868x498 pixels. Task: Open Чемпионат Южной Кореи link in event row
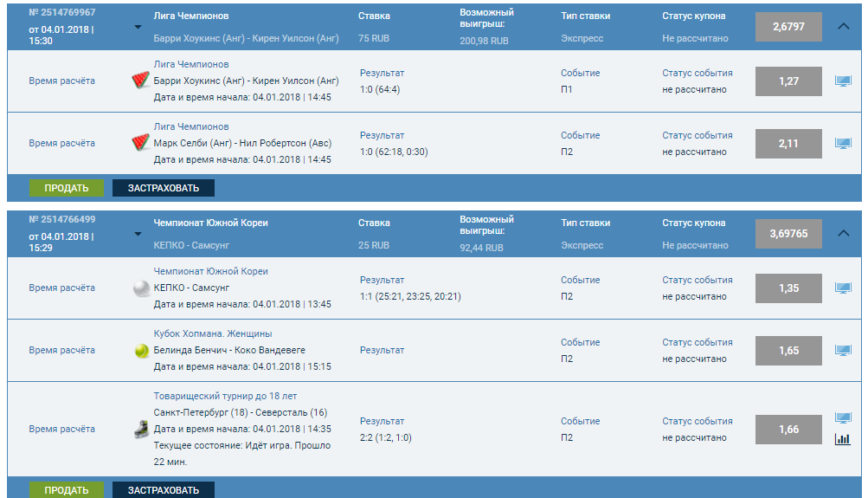coord(210,271)
